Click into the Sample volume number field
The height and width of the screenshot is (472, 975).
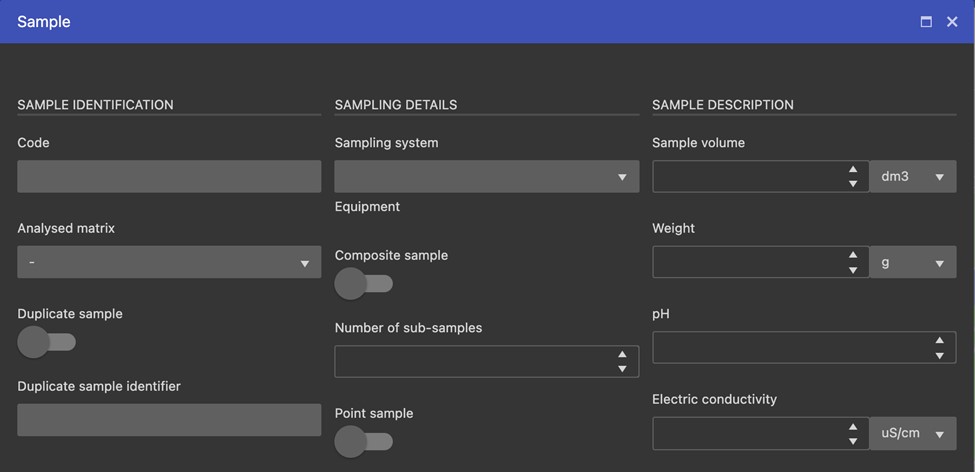click(749, 177)
